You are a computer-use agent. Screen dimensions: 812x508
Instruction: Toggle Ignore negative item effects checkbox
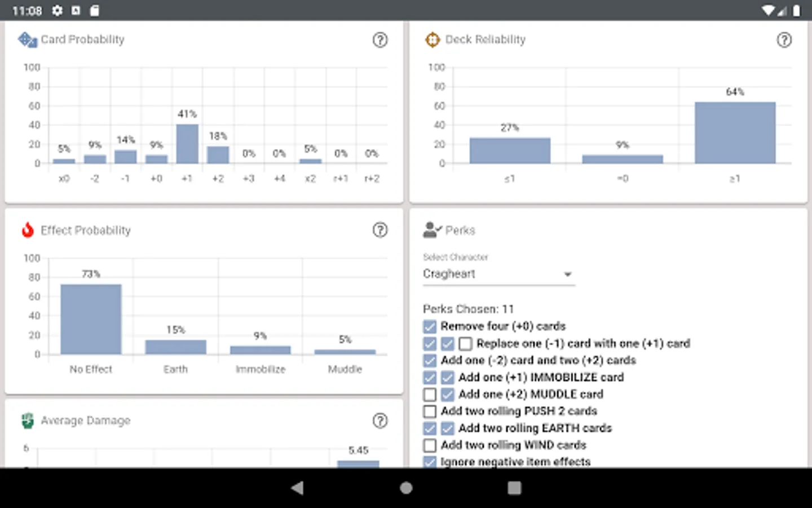430,461
